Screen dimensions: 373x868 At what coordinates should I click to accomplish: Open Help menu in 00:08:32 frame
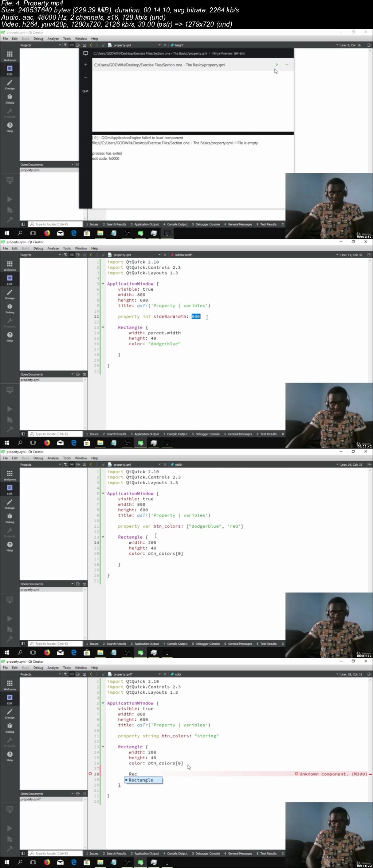[95, 458]
